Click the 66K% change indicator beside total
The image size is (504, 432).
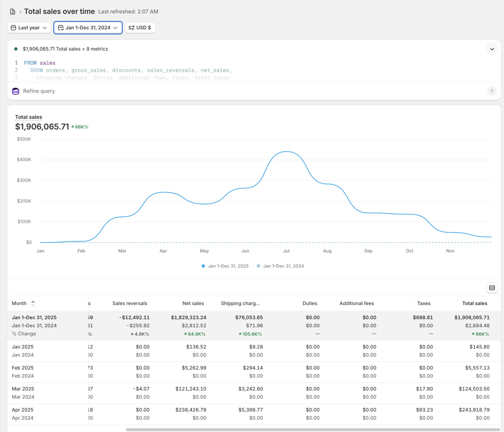[x=80, y=127]
